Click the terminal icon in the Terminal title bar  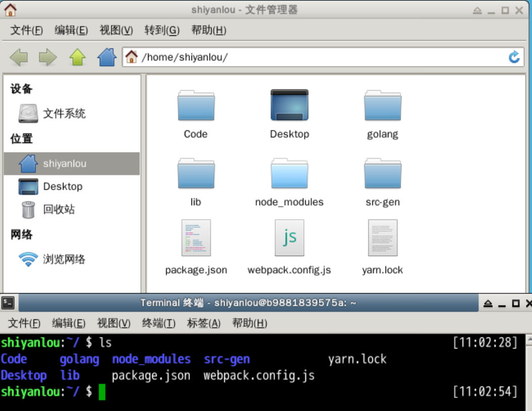[8, 303]
